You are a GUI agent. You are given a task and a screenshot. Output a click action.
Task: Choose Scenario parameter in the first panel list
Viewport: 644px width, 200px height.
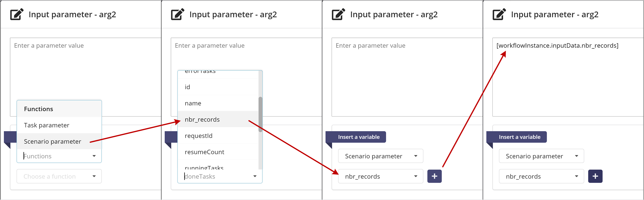59,141
